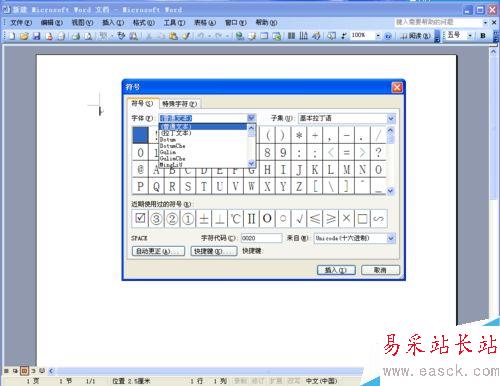
Task: Open the 子集 subset dropdown arrow
Action: pos(391,118)
